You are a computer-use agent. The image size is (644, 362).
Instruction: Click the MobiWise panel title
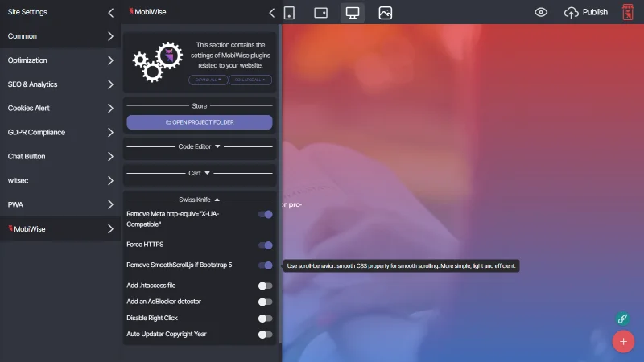pos(147,12)
